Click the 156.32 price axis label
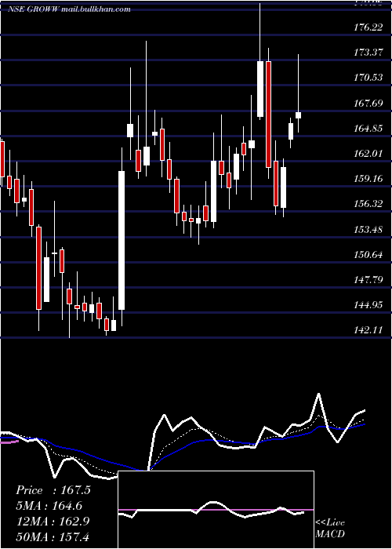Viewport: 392px width, 549px height. (x=368, y=204)
